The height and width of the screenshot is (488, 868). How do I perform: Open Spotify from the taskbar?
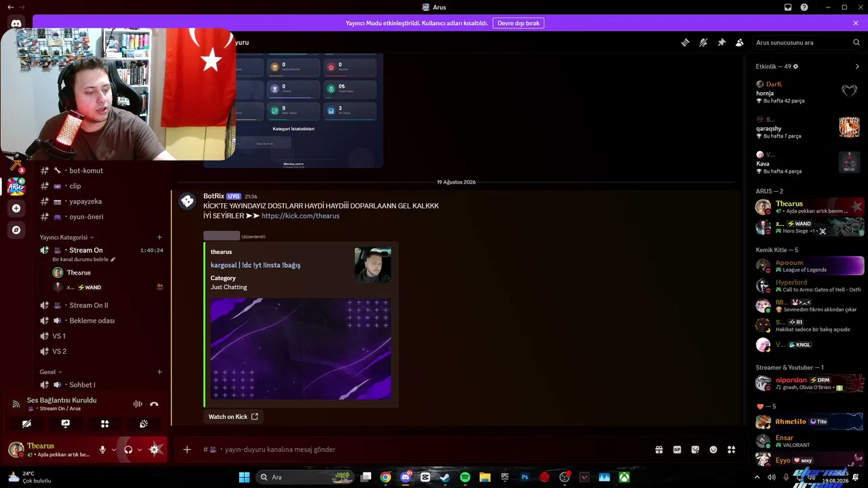click(x=465, y=477)
